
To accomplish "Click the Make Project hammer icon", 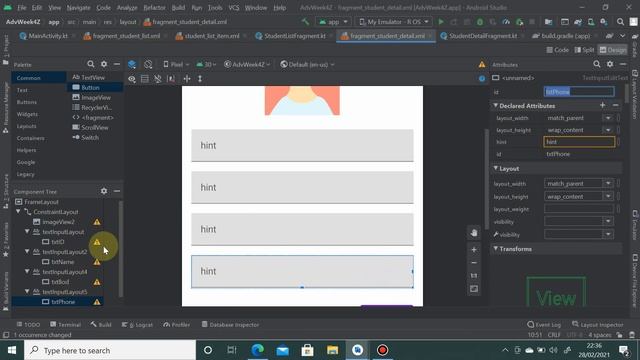I will pos(305,22).
